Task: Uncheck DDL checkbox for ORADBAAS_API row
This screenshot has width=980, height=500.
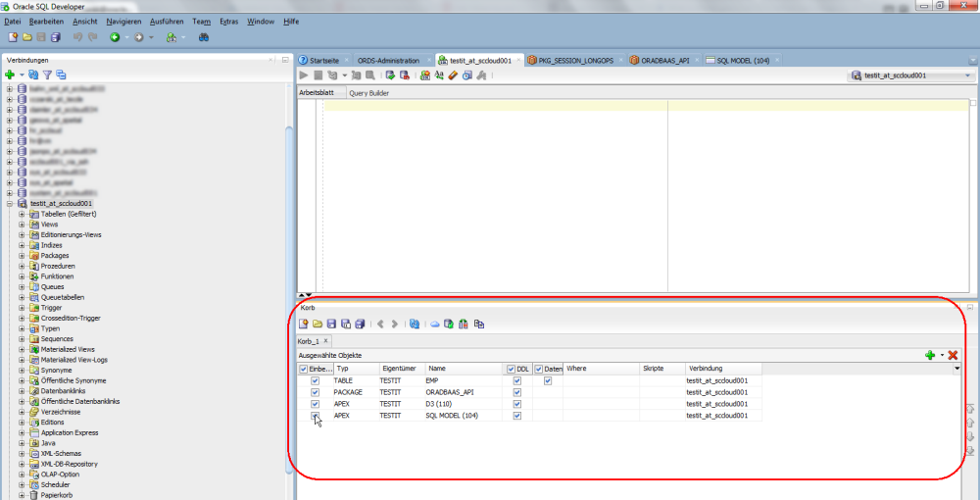Action: tap(516, 392)
